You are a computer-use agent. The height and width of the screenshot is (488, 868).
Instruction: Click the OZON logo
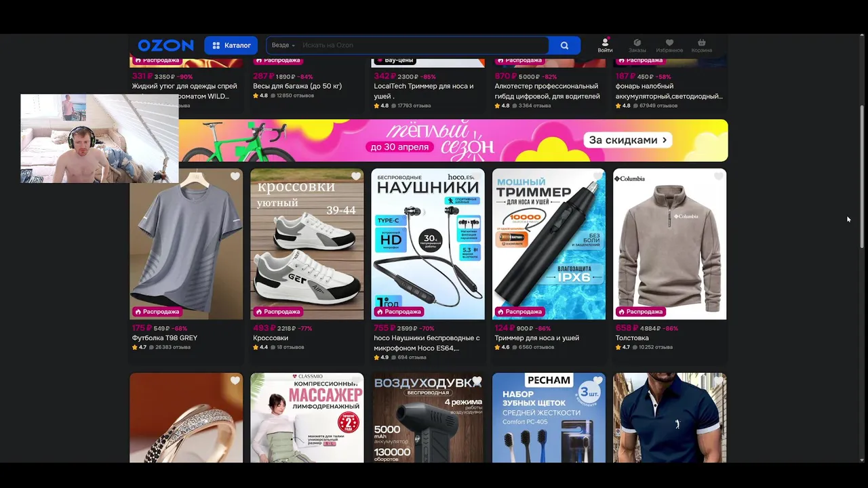165,45
